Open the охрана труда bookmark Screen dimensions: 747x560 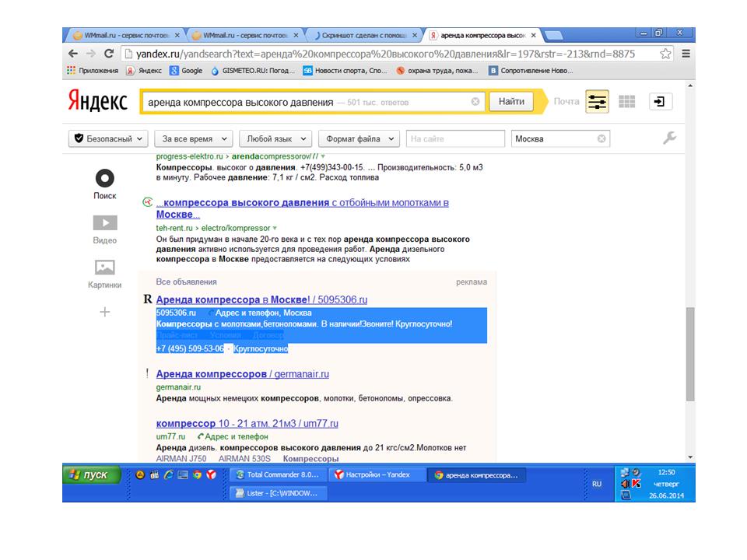click(x=437, y=71)
